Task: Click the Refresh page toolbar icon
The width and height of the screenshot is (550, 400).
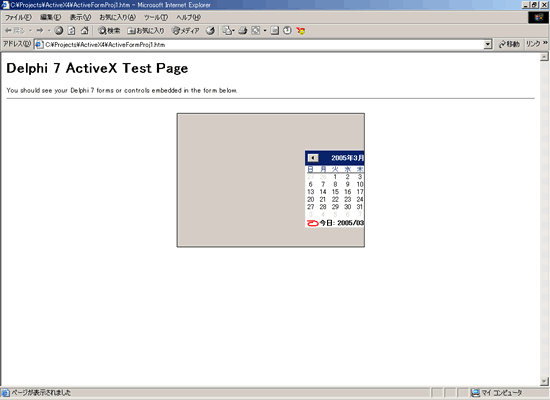Action: [71, 31]
